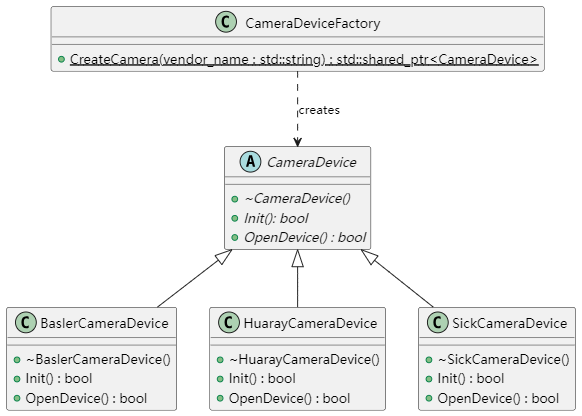582x416 pixels.
Task: Click the abstract A icon of CameraDevice
Action: tap(250, 162)
